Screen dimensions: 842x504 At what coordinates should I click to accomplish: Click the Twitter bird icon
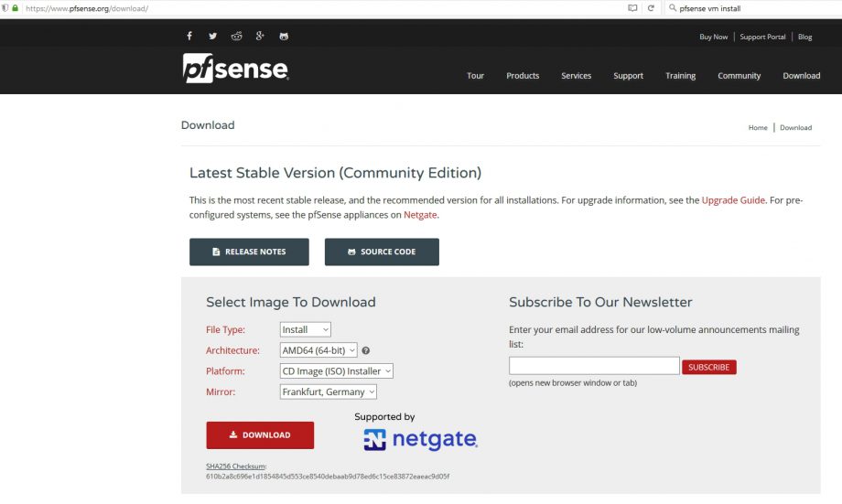click(x=212, y=36)
